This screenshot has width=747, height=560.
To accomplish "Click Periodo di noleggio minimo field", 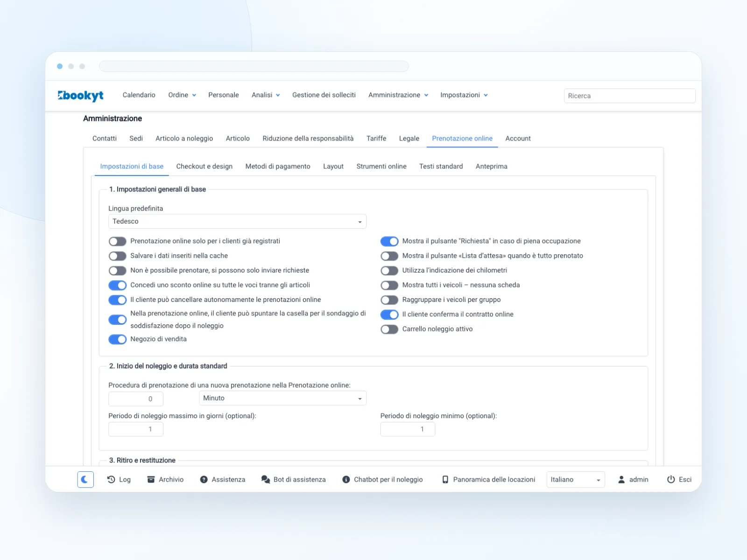I will (x=408, y=429).
